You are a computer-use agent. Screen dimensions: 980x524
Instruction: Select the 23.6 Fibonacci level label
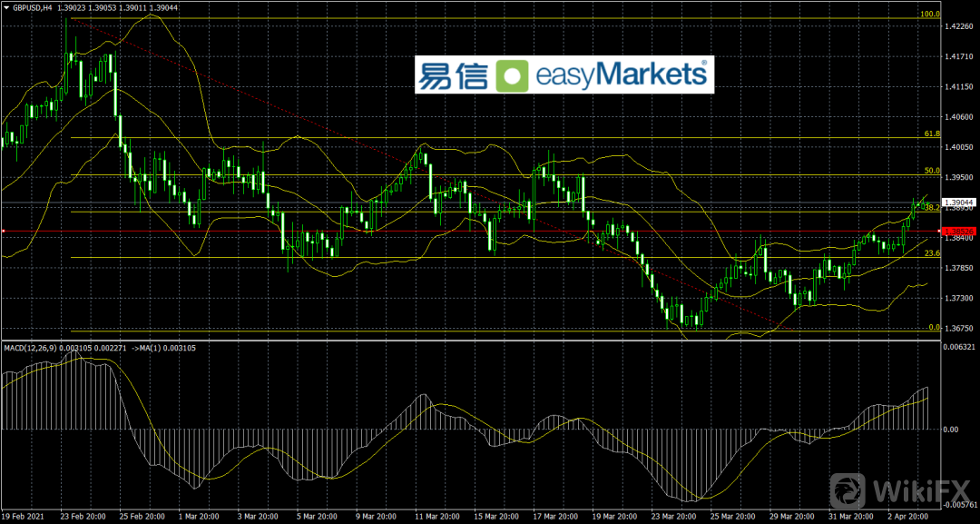pos(930,253)
